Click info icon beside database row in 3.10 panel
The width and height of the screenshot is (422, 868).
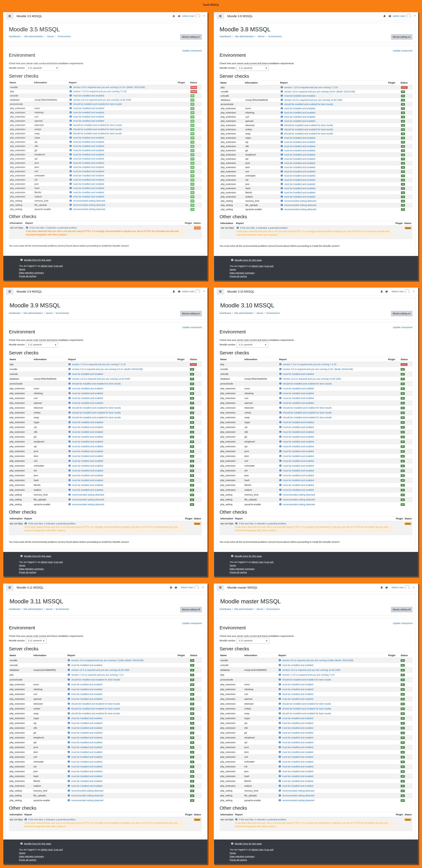pyautogui.click(x=280, y=379)
